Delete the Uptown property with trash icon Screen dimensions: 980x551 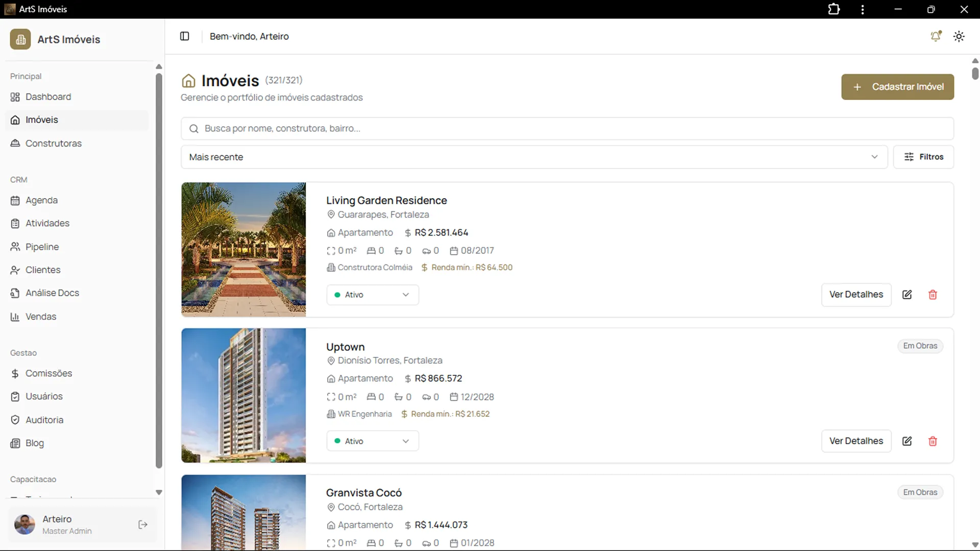pos(933,441)
